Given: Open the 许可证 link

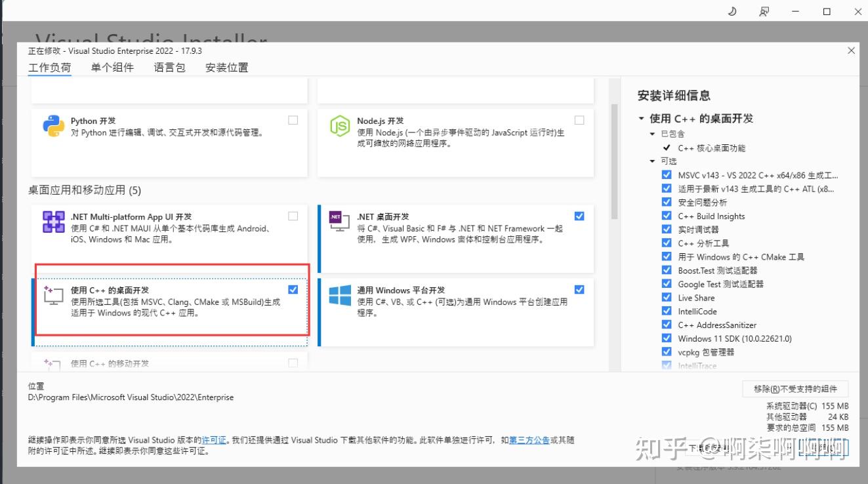Looking at the screenshot, I should [213, 440].
